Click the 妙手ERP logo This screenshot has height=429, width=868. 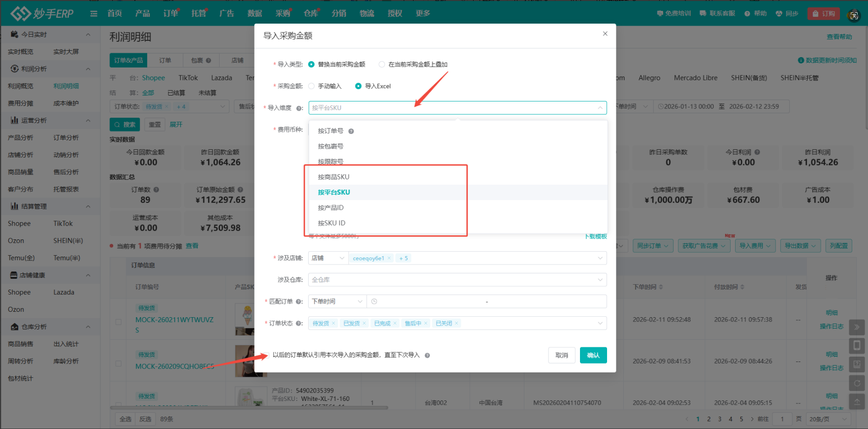click(42, 13)
